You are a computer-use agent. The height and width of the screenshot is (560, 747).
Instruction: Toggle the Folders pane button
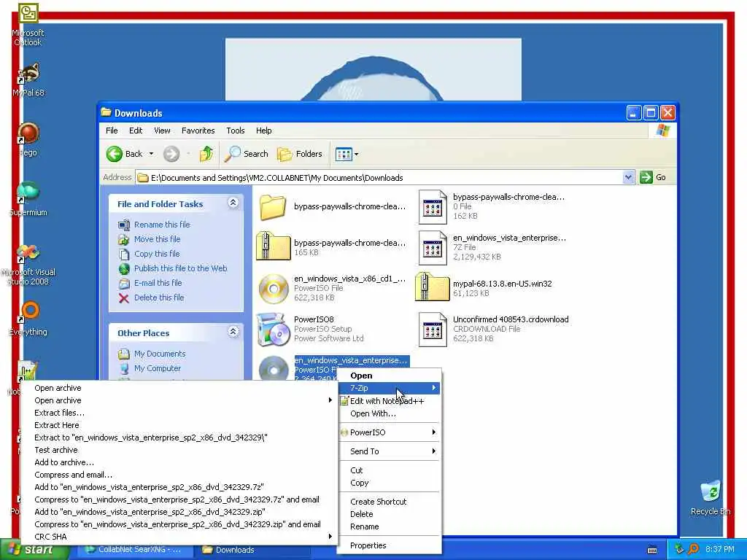click(300, 154)
